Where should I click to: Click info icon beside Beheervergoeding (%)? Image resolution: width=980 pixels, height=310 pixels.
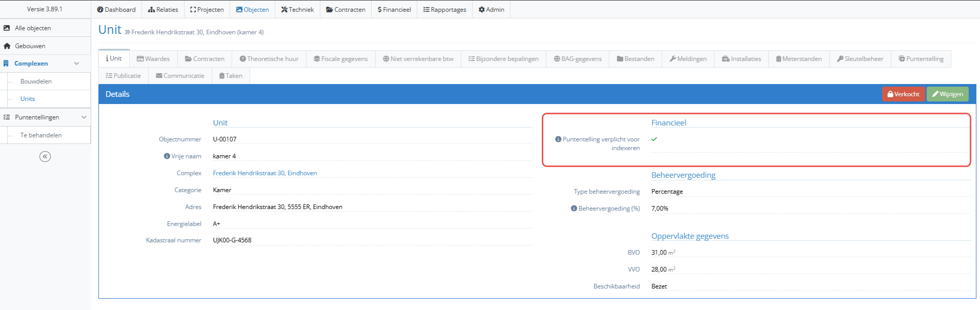[x=574, y=208]
